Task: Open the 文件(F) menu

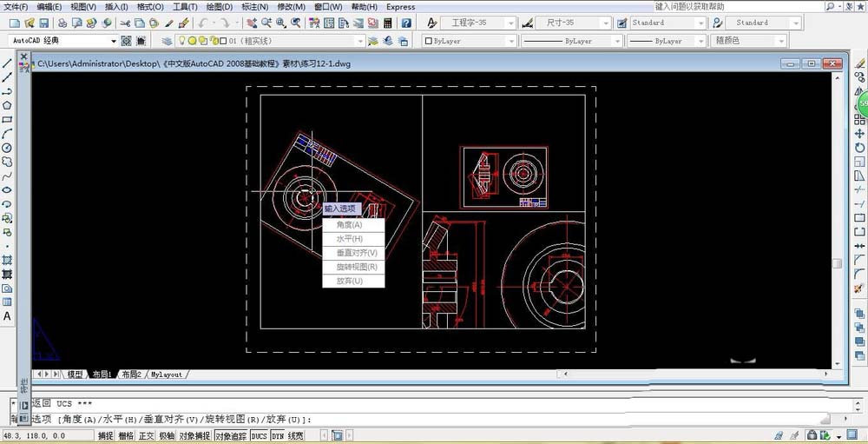Action: [16, 7]
